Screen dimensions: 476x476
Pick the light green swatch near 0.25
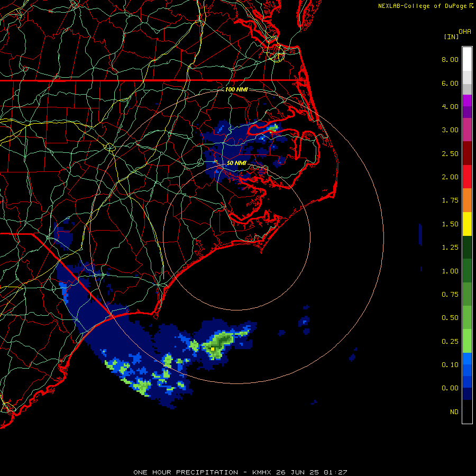467,341
